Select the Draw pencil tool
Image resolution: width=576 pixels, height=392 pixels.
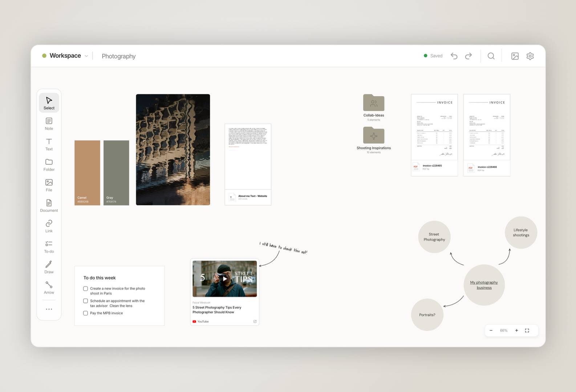49,267
